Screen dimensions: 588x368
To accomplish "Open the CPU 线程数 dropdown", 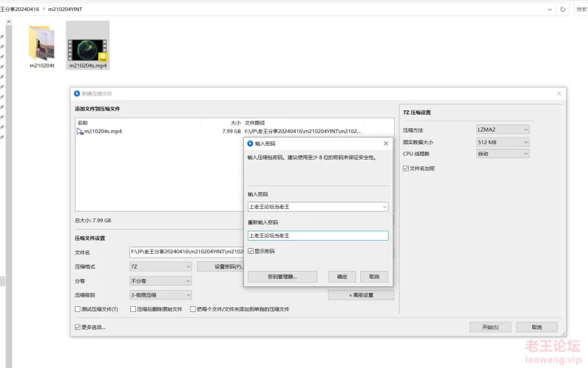I will tap(503, 154).
